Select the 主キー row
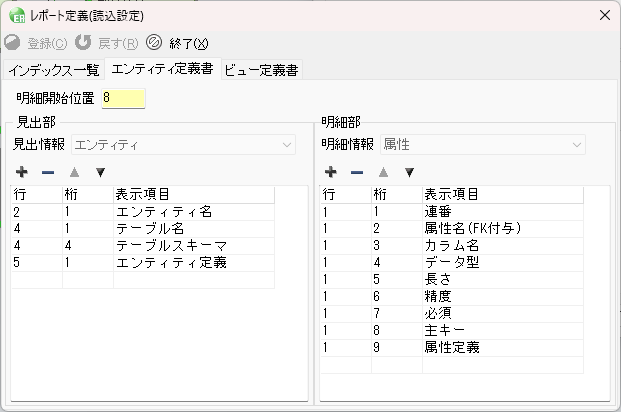This screenshot has width=621, height=412. [x=452, y=331]
